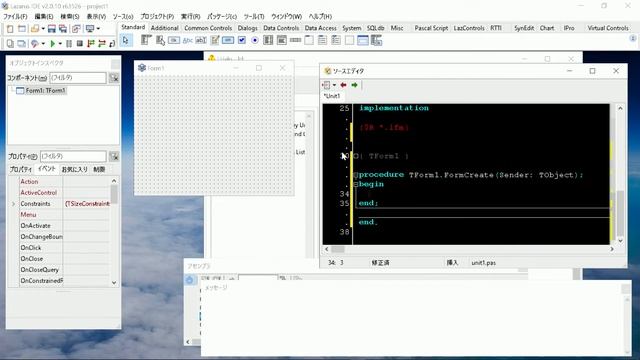Select the TButton component icon

pos(174,40)
